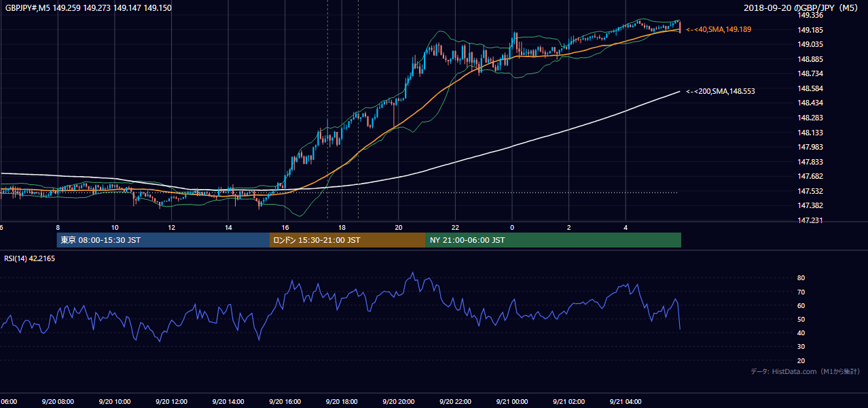This screenshot has height=408, width=868.
Task: Click the 9/20 18:00 date label
Action: [342, 402]
